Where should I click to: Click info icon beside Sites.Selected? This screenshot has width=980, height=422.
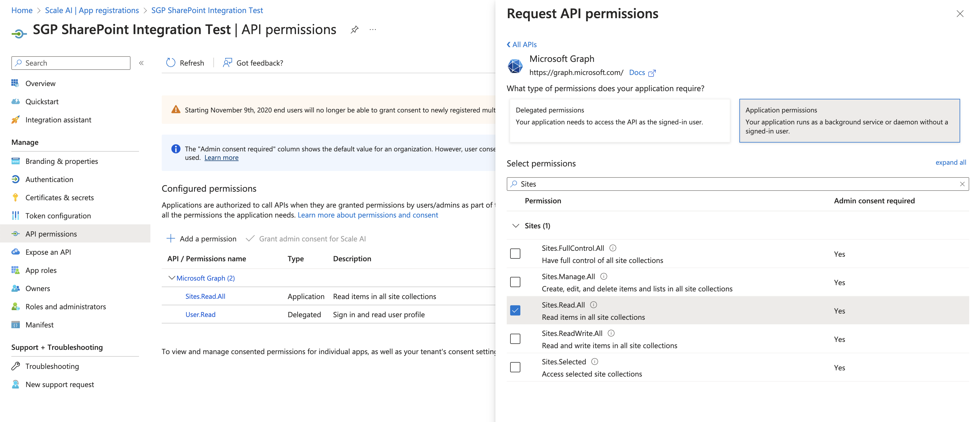[x=595, y=362]
